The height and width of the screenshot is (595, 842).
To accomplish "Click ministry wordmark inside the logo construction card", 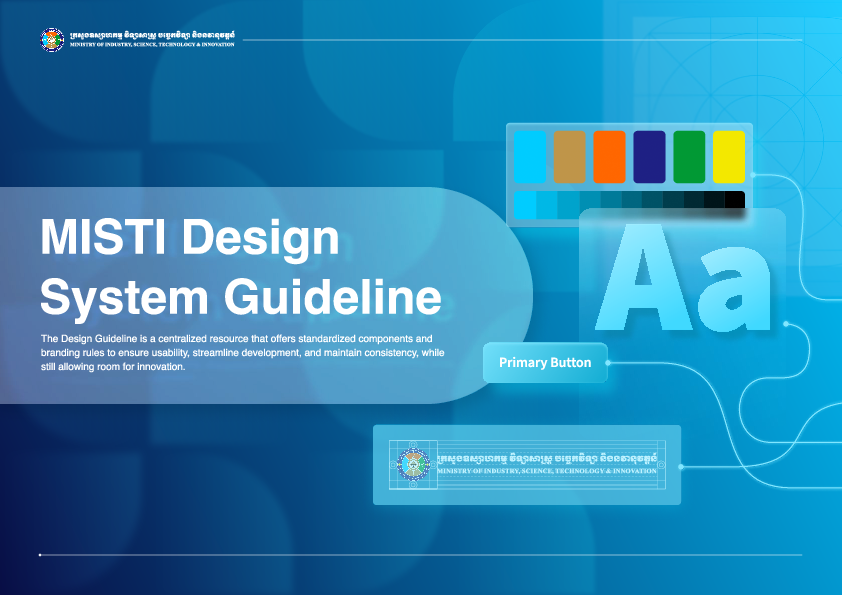I will point(547,463).
